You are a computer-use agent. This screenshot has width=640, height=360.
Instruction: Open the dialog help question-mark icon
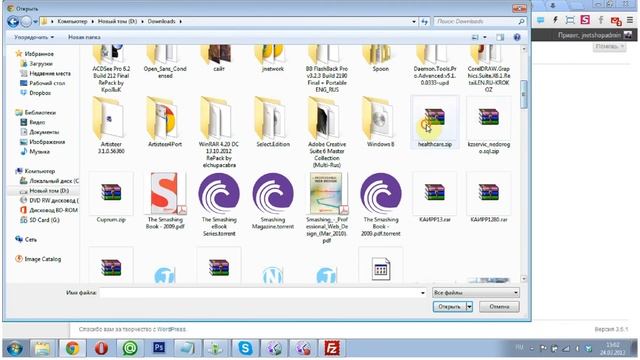[517, 37]
